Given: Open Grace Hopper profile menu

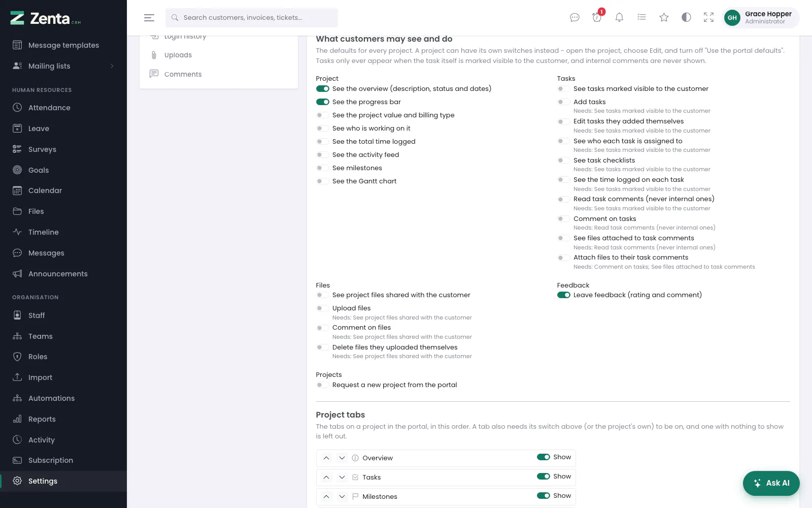Looking at the screenshot, I should point(760,18).
